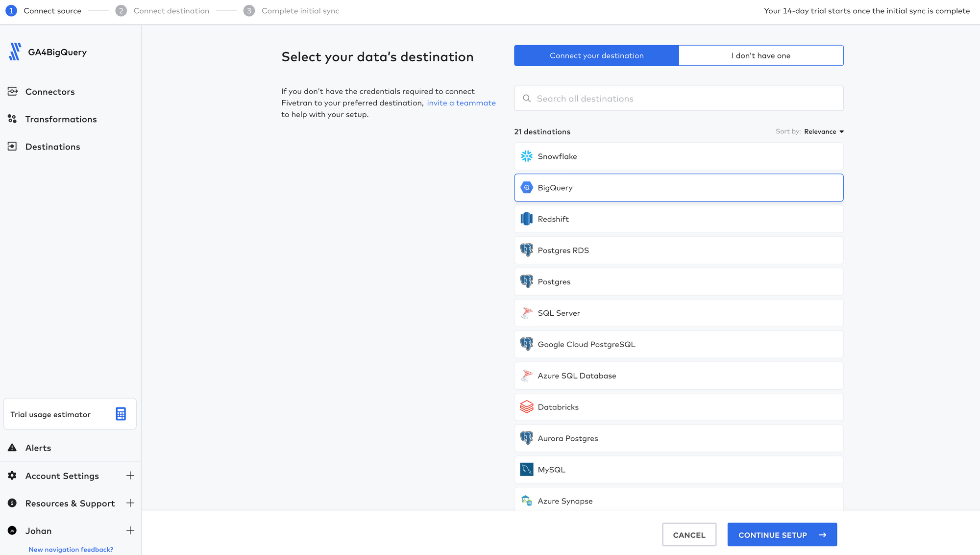Cancel the destination setup

tap(689, 534)
